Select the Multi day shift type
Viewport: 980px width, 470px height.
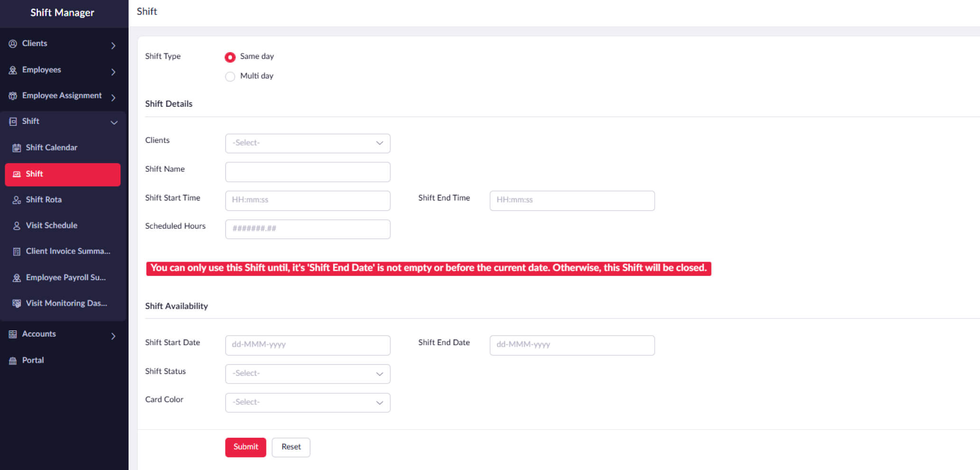click(x=230, y=76)
